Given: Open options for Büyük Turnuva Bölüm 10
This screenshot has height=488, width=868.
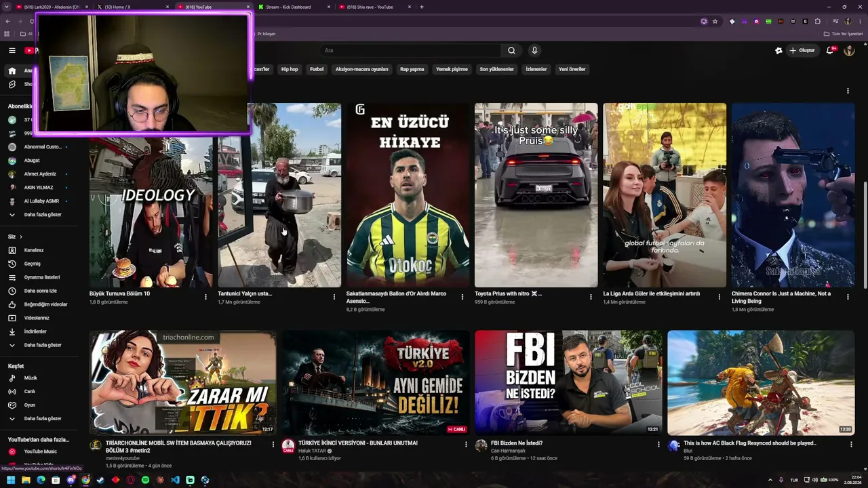Looking at the screenshot, I should coord(205,297).
